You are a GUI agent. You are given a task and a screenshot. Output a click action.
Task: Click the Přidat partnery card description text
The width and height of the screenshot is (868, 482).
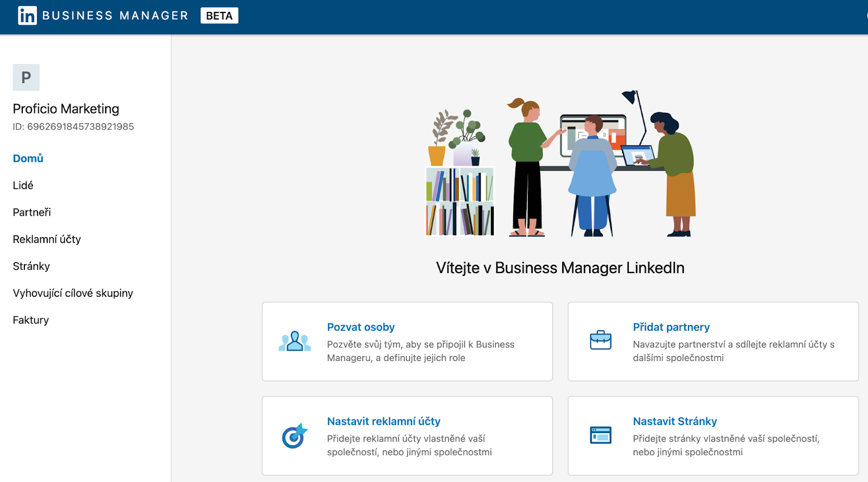[734, 351]
